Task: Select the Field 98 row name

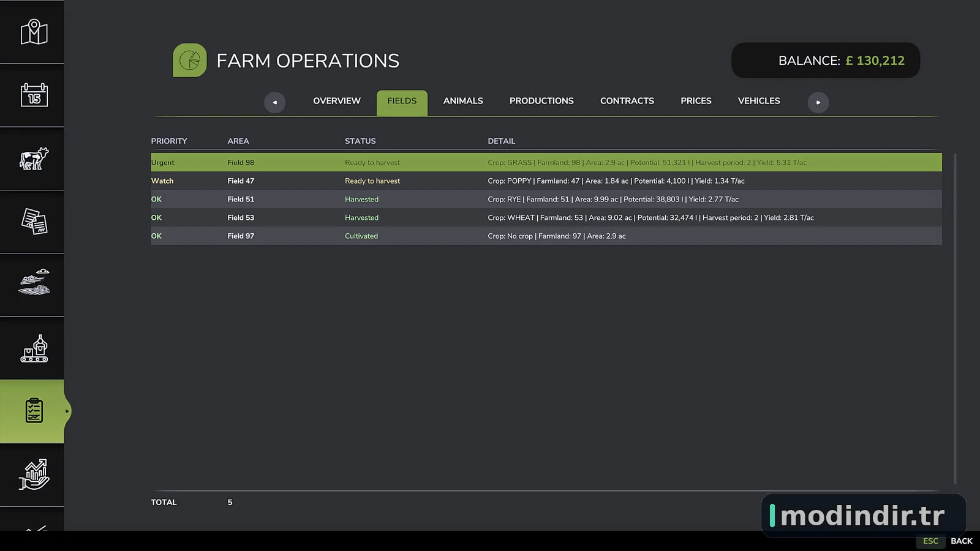Action: [x=241, y=162]
